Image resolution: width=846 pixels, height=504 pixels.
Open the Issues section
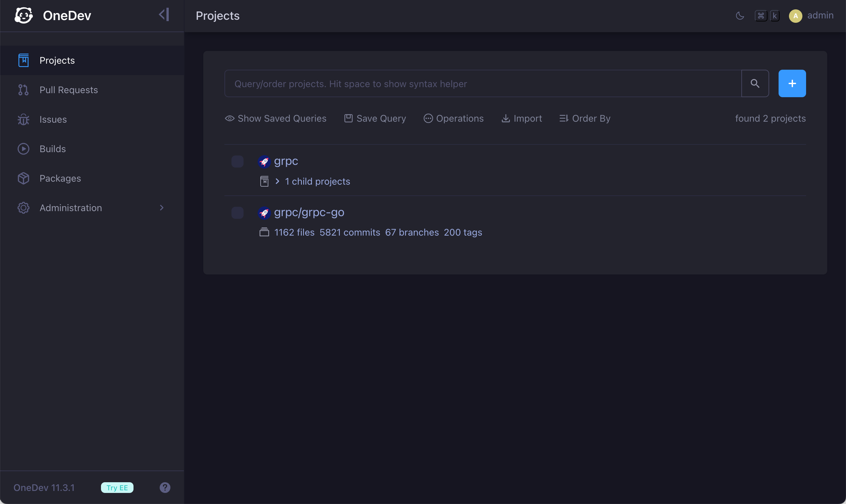[x=53, y=119]
